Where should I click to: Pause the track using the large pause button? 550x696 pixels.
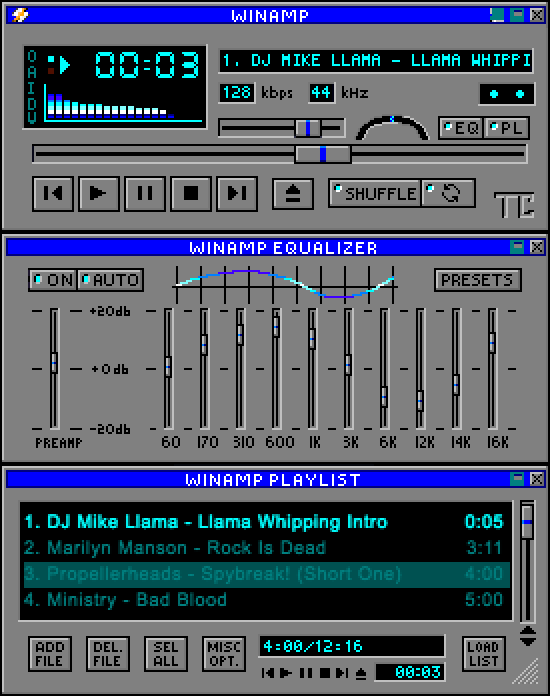pyautogui.click(x=145, y=194)
